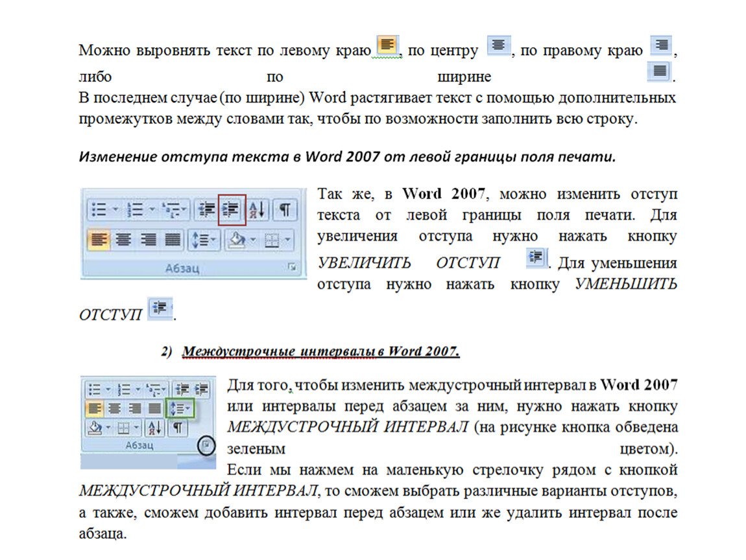Click Multilevel list icon in two-row Абзац ribbon
The image size is (746, 560).
tap(171, 209)
